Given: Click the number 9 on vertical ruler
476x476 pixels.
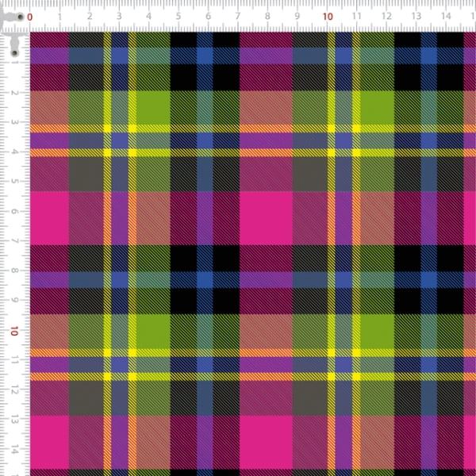Looking at the screenshot, I should point(14,300).
